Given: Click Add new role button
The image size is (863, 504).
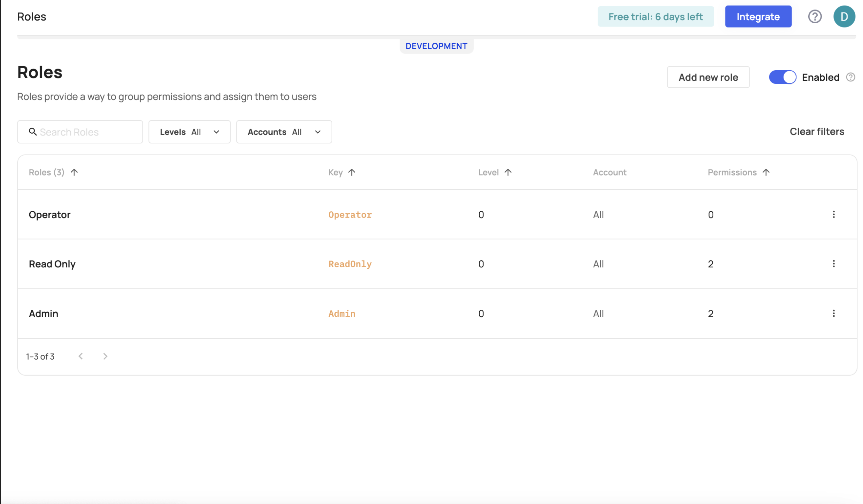Looking at the screenshot, I should pos(708,77).
